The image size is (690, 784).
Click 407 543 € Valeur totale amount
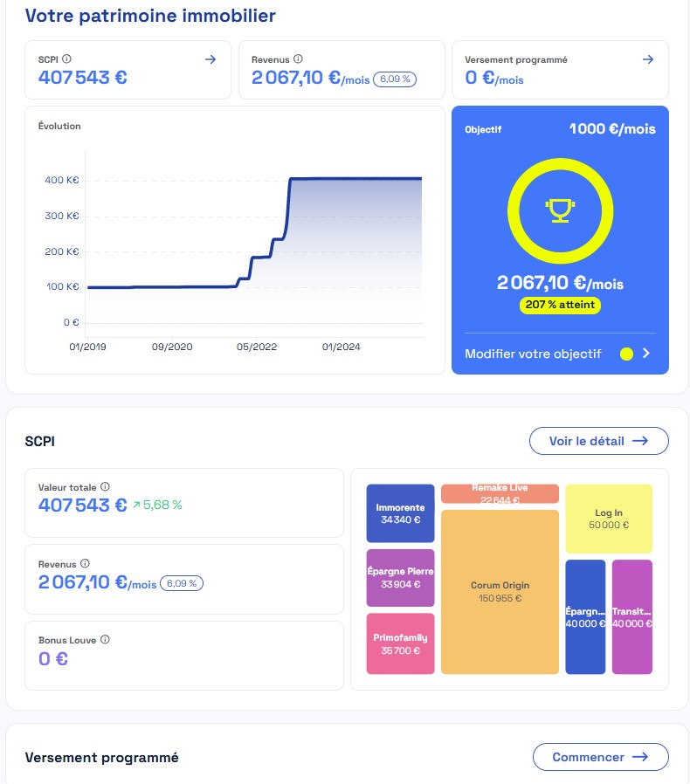[83, 505]
